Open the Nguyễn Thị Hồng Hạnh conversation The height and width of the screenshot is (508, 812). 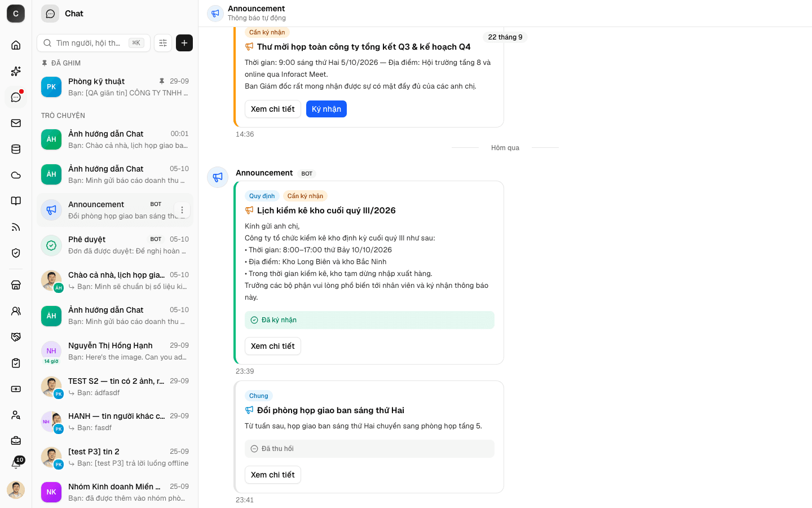[115, 351]
